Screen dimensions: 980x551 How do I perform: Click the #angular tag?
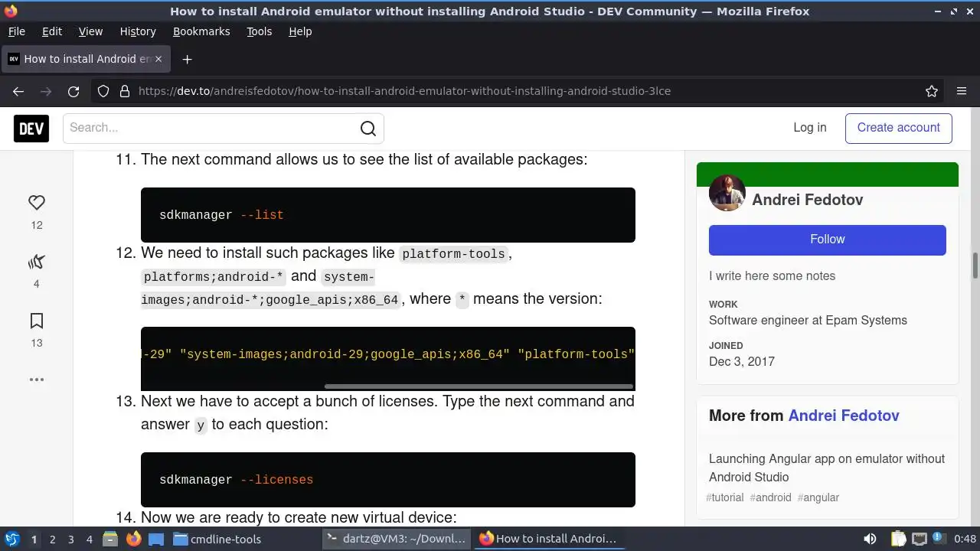click(818, 497)
